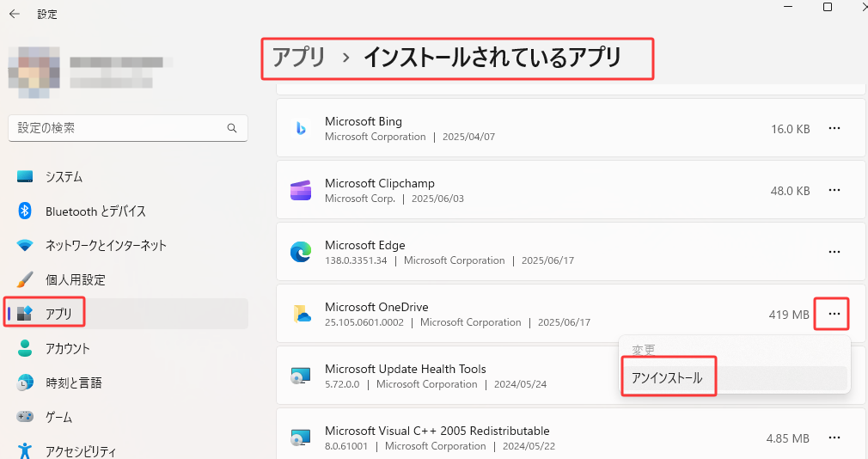Open アクセシビリティ settings

[128, 451]
